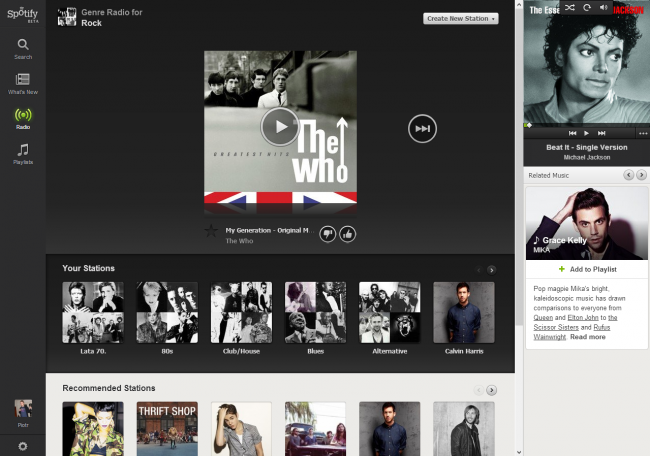The width and height of the screenshot is (650, 456).
Task: Click Read more on MIKA's bio
Action: [x=587, y=337]
